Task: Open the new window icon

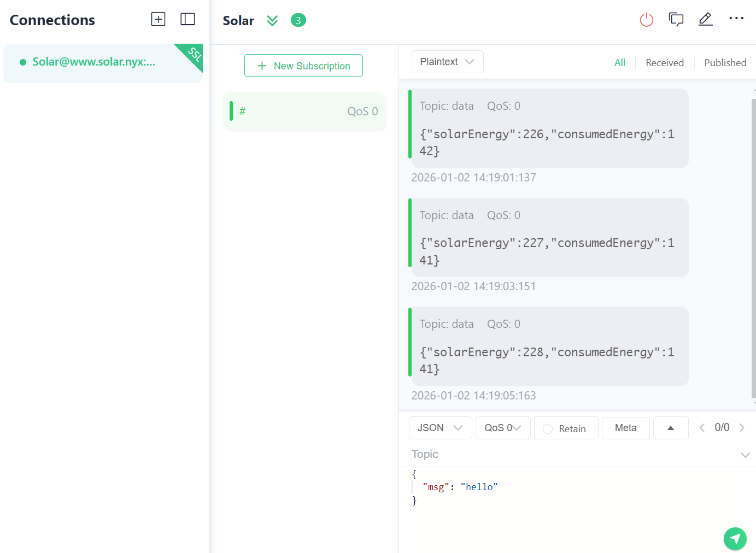Action: coord(676,20)
